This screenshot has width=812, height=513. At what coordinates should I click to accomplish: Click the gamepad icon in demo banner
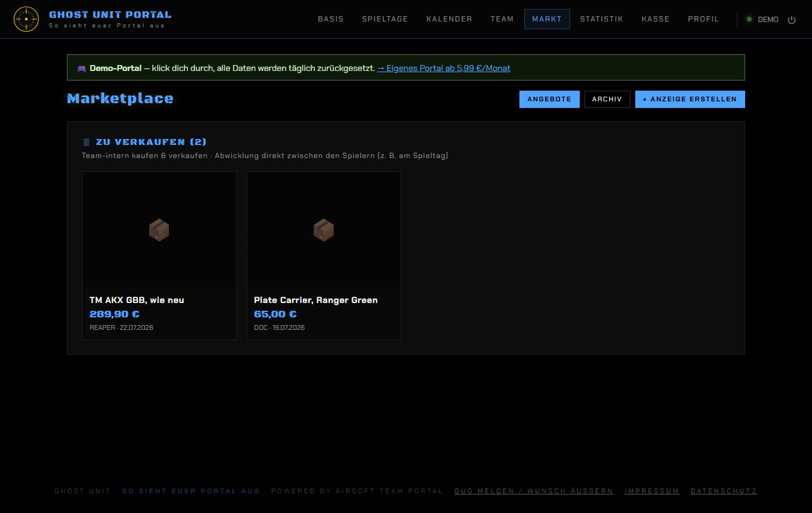click(82, 69)
